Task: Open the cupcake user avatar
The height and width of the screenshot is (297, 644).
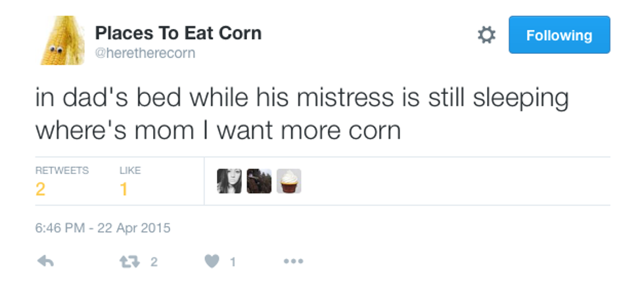Action: point(288,181)
